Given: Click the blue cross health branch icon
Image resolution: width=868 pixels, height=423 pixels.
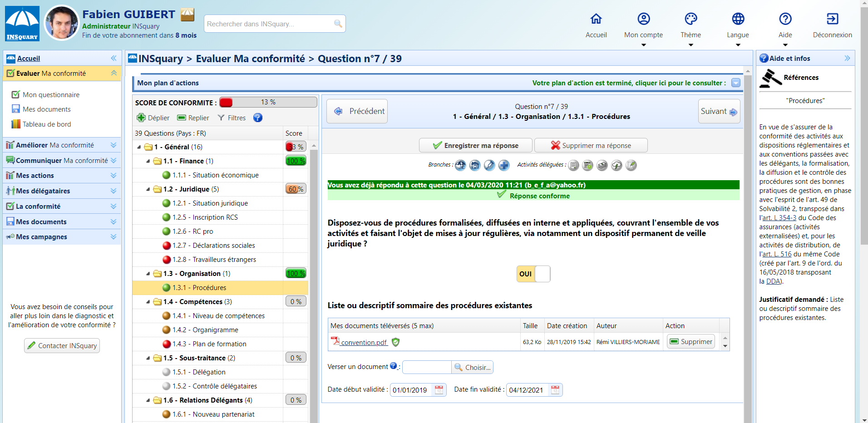Looking at the screenshot, I should (504, 165).
